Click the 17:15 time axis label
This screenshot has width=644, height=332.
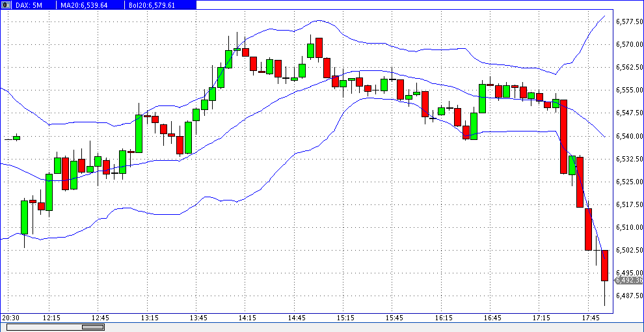tap(542, 318)
